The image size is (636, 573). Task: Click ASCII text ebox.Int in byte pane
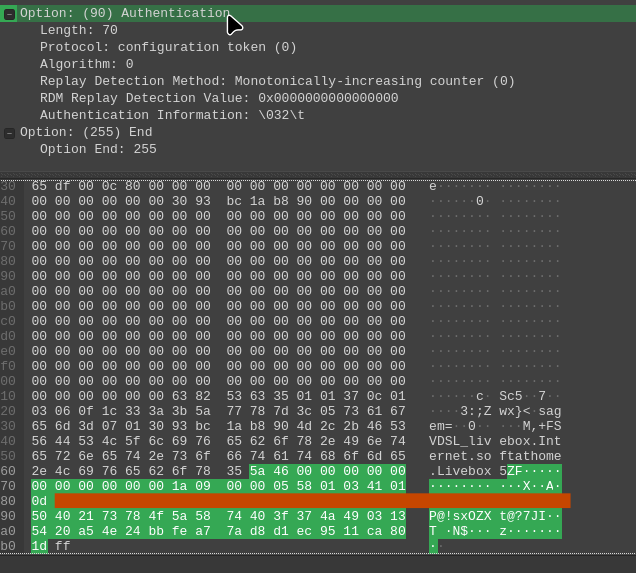pos(531,441)
